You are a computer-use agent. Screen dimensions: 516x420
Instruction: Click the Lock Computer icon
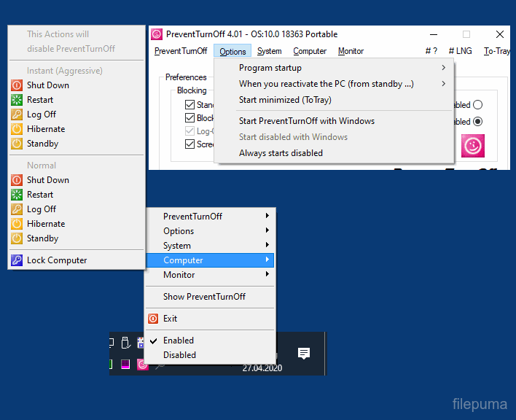[17, 260]
